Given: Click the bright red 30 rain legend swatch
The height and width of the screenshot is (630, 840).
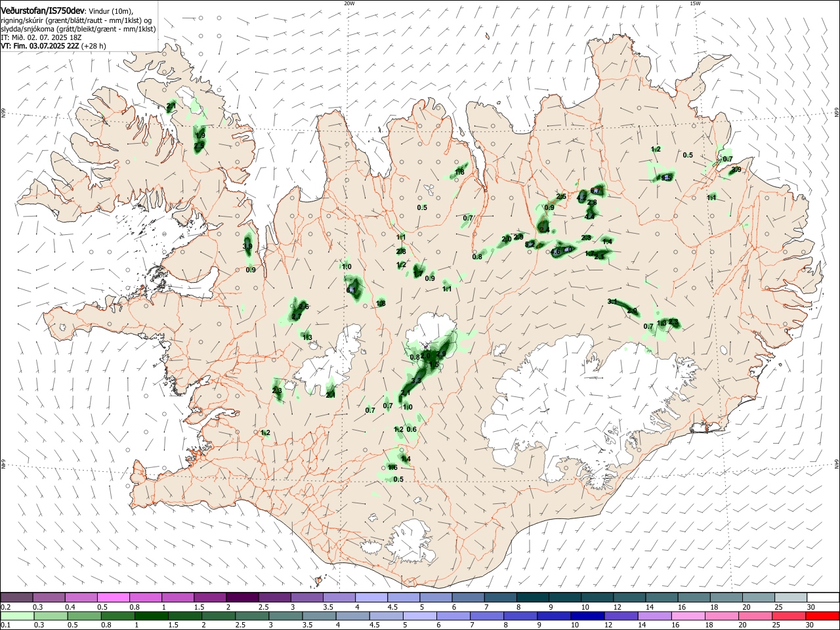Looking at the screenshot, I should pyautogui.click(x=822, y=616).
